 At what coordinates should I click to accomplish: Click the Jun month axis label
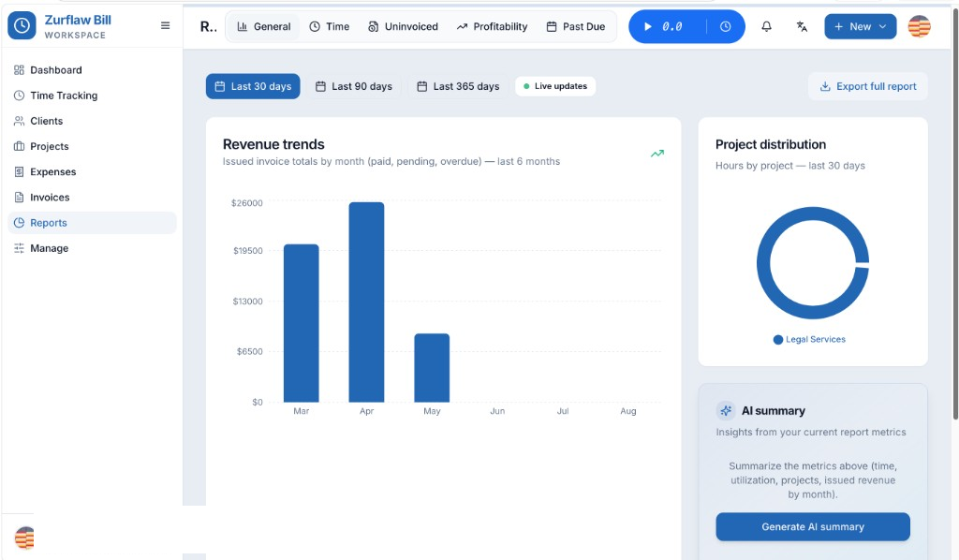point(497,411)
